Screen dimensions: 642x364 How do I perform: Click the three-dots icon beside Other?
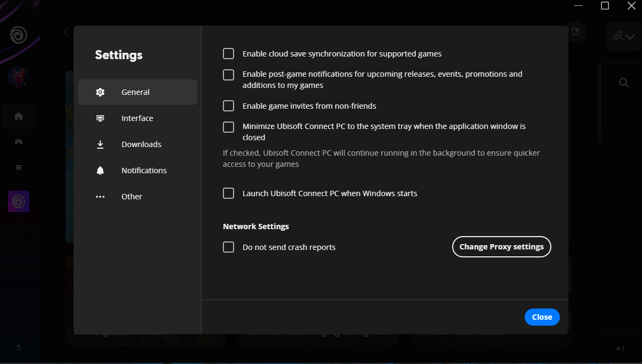point(100,197)
